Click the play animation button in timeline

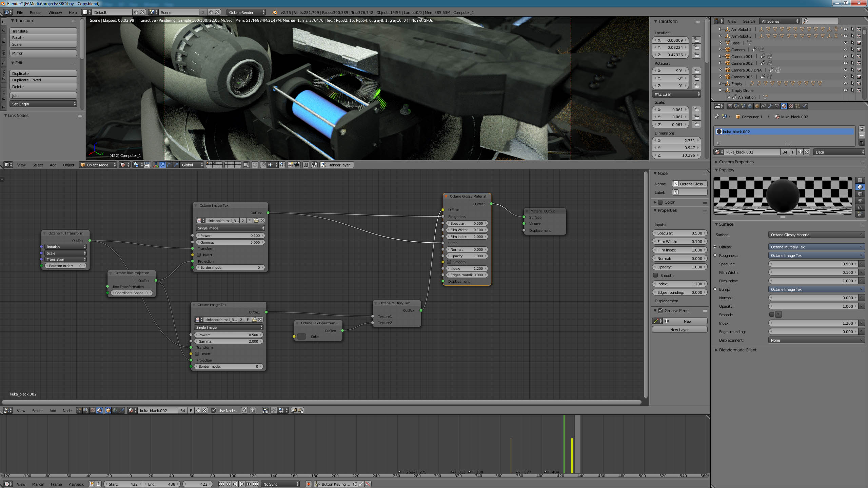tap(242, 484)
